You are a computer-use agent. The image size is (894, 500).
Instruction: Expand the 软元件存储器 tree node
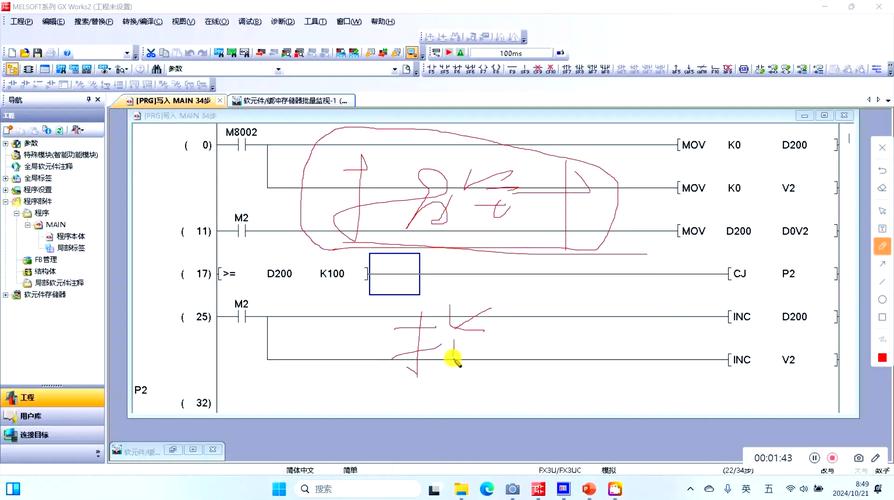point(6,295)
